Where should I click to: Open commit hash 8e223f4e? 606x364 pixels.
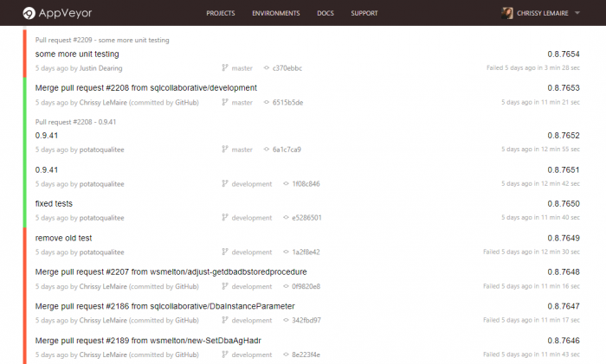[x=306, y=354]
